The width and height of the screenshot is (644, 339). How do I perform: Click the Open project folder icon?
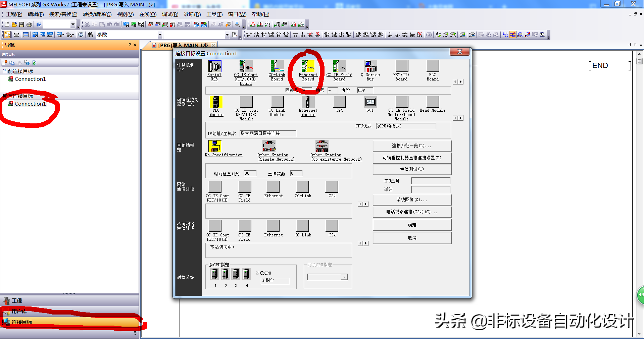pos(14,24)
